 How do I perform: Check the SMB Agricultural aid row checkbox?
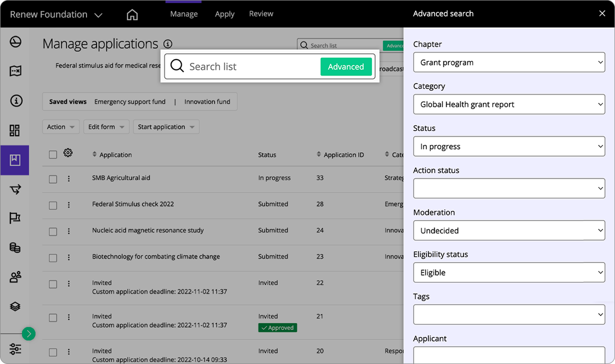53,178
